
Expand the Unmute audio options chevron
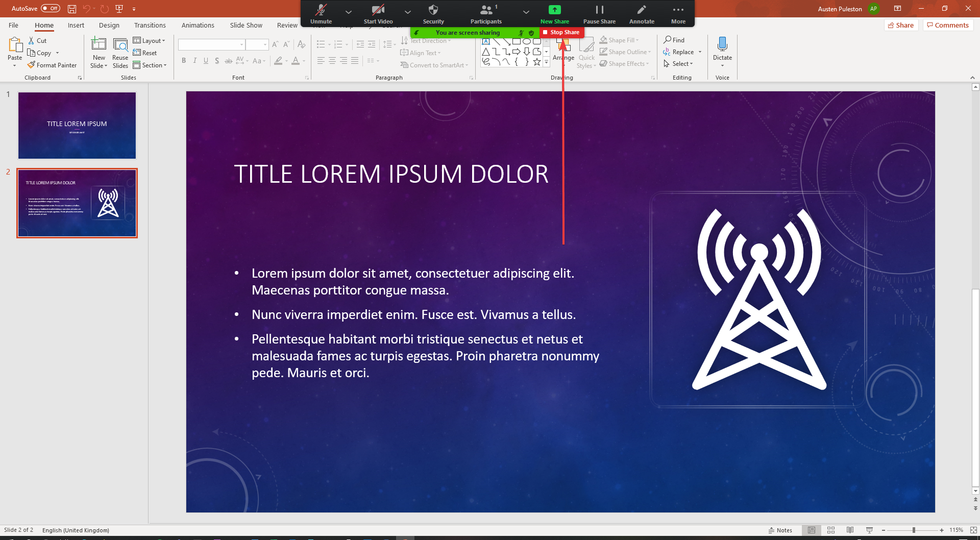click(349, 12)
